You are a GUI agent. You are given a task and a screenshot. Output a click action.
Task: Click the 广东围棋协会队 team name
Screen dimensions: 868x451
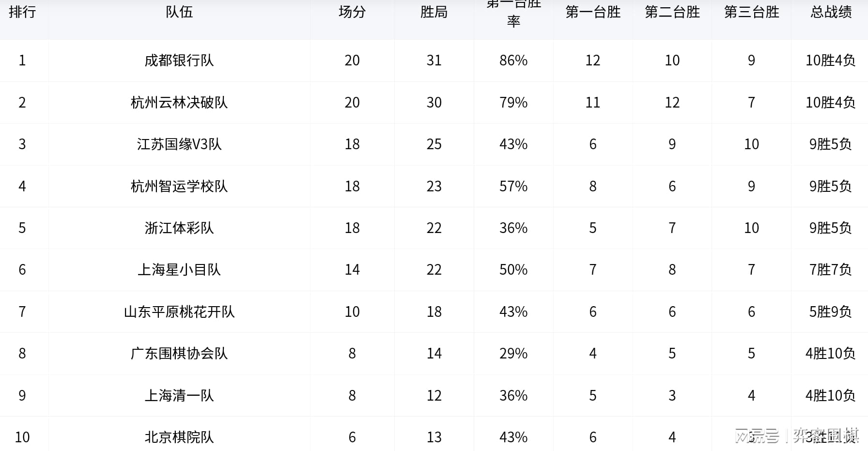click(x=179, y=354)
